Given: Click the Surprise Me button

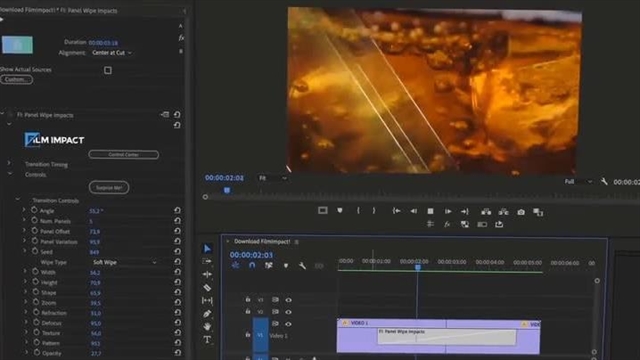Looking at the screenshot, I should pos(109,187).
